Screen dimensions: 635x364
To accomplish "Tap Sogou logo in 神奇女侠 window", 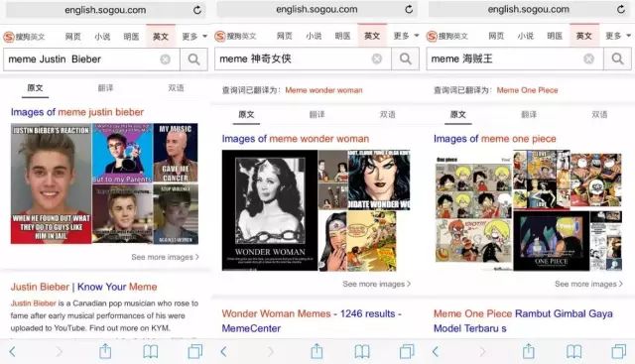I will click(x=235, y=37).
